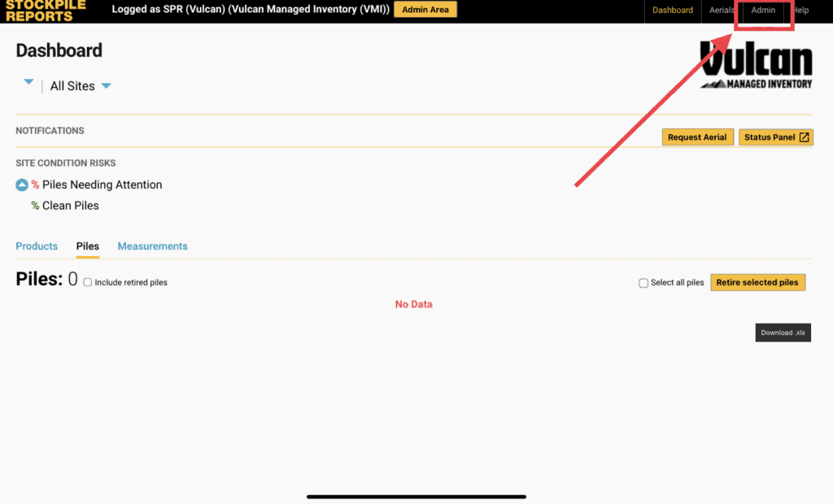Click the external link icon on Status Panel
The image size is (833, 504).
point(805,137)
